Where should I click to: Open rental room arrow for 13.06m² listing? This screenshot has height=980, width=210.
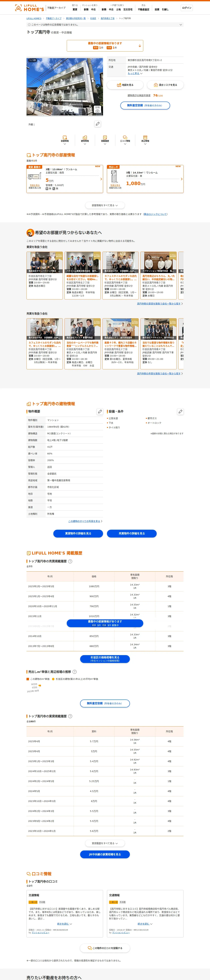click(101, 179)
